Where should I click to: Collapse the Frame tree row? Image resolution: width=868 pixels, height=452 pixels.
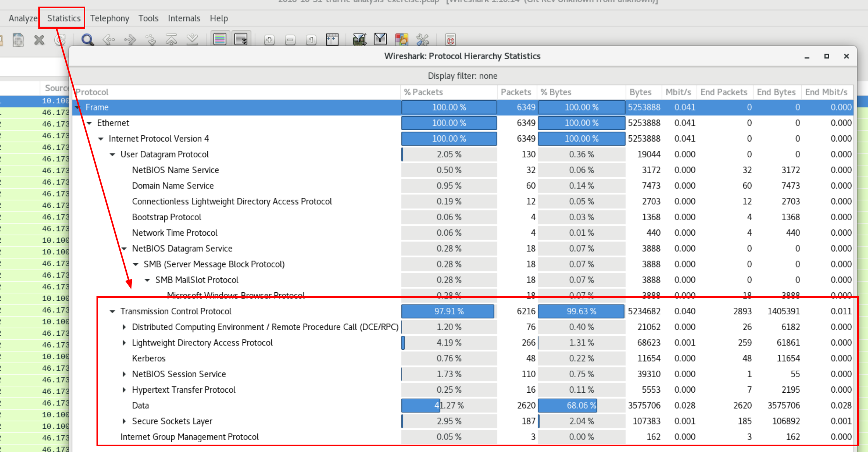pyautogui.click(x=77, y=107)
